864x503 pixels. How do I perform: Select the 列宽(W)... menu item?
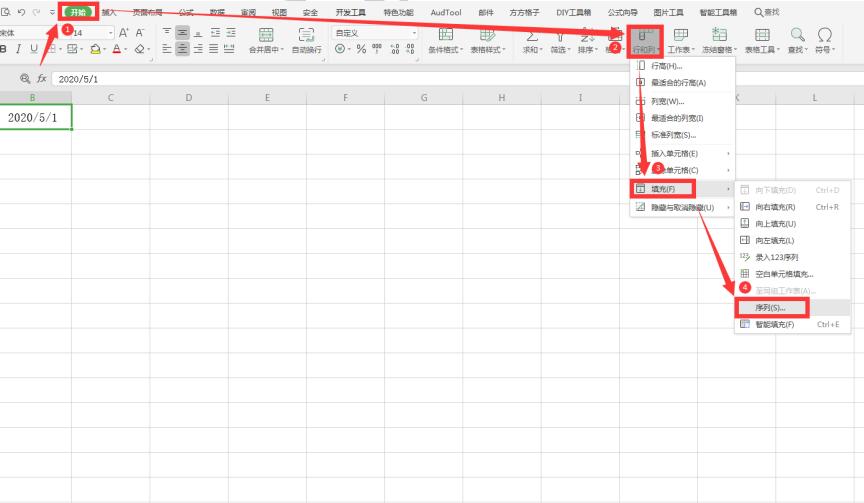pos(683,101)
